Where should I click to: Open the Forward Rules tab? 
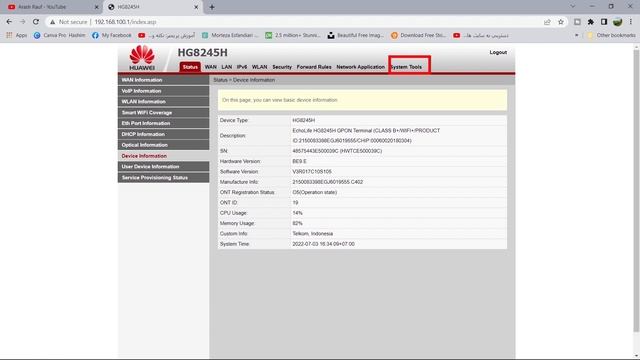(314, 67)
